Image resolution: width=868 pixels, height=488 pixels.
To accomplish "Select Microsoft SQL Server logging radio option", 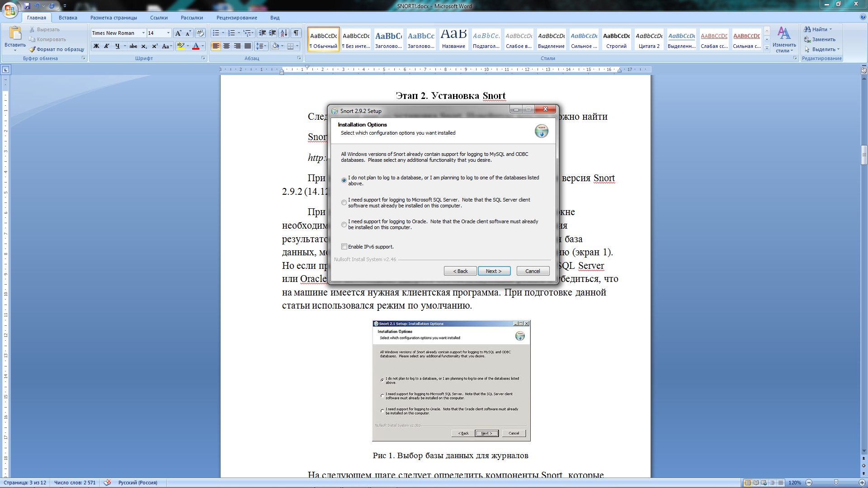I will [x=344, y=202].
